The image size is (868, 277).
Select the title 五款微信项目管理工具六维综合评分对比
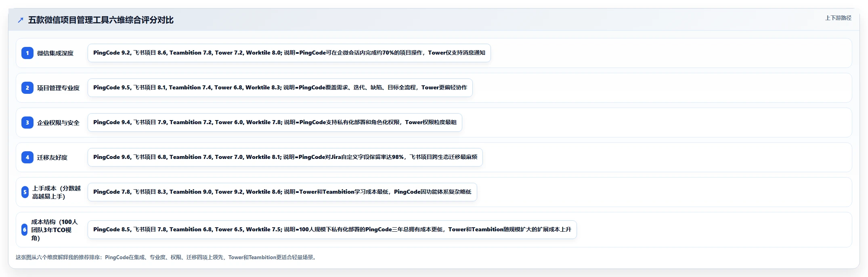(101, 20)
